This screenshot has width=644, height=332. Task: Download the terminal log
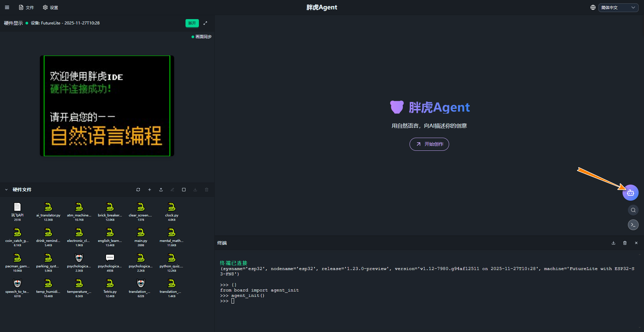pyautogui.click(x=613, y=243)
